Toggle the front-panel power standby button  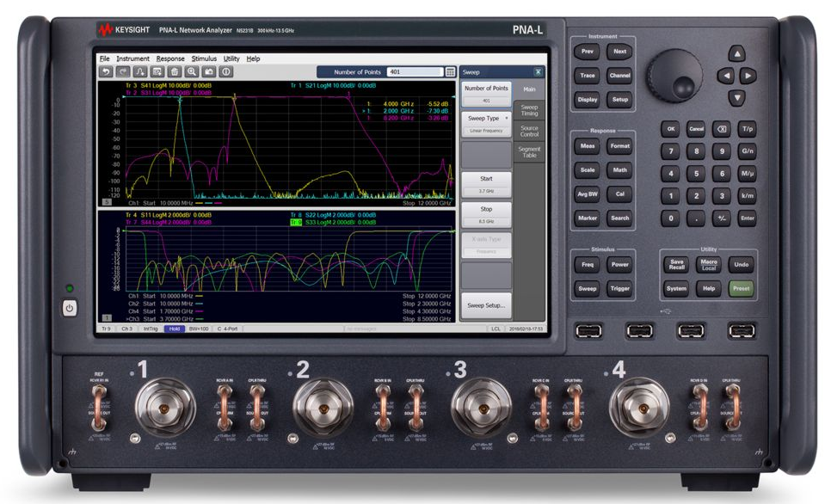click(70, 308)
